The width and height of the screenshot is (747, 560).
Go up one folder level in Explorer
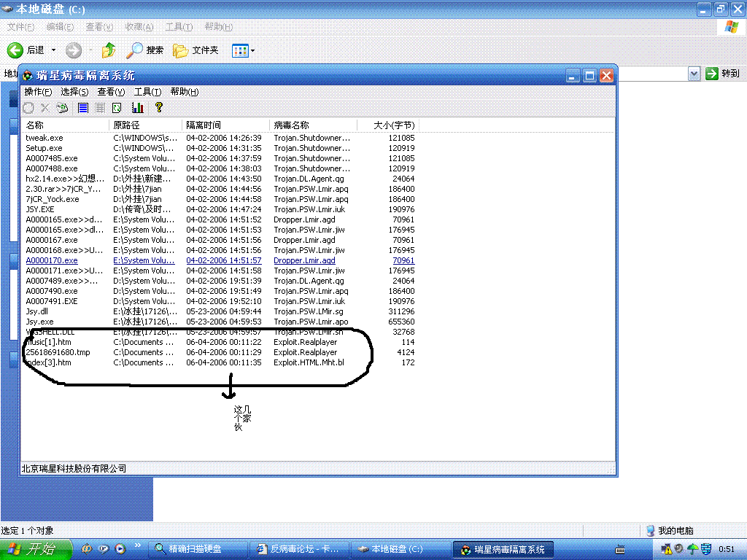click(x=109, y=50)
